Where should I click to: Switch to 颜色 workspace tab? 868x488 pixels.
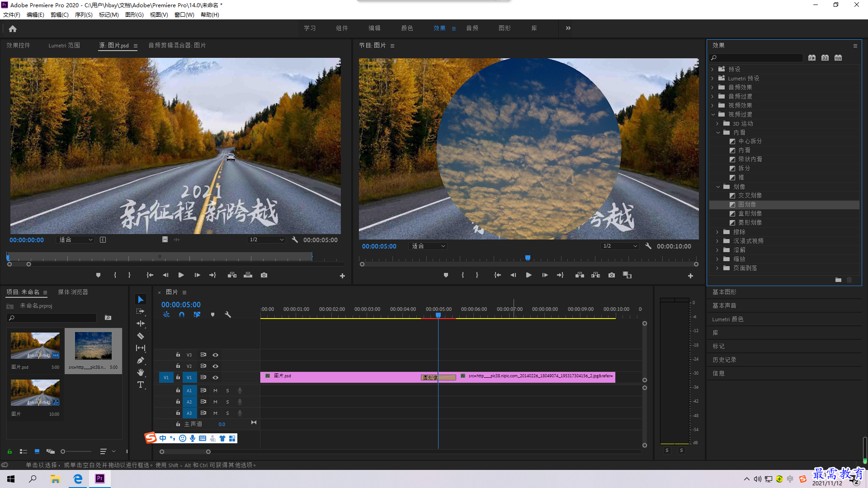[407, 28]
